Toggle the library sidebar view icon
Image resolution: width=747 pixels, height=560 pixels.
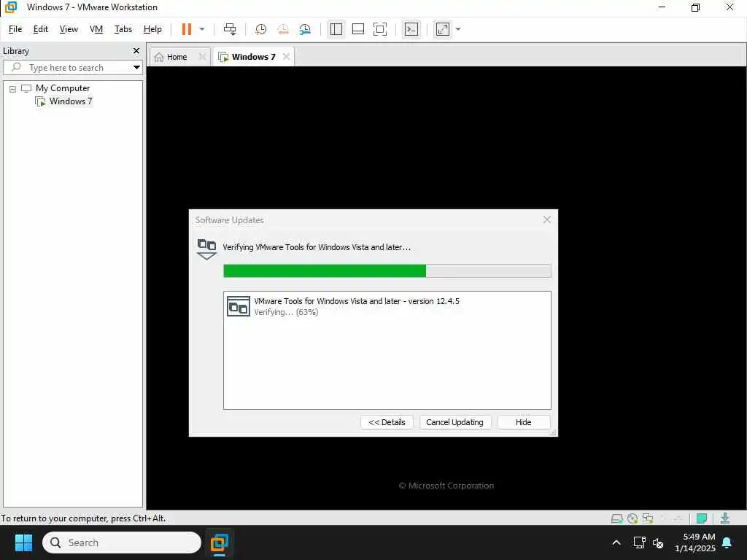coord(336,29)
